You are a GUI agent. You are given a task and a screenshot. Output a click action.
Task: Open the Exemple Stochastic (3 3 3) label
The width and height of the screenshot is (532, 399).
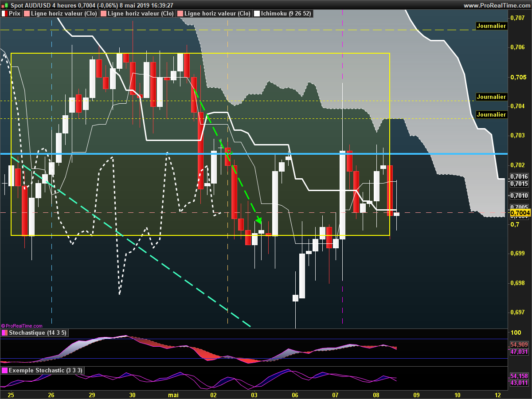(45, 371)
